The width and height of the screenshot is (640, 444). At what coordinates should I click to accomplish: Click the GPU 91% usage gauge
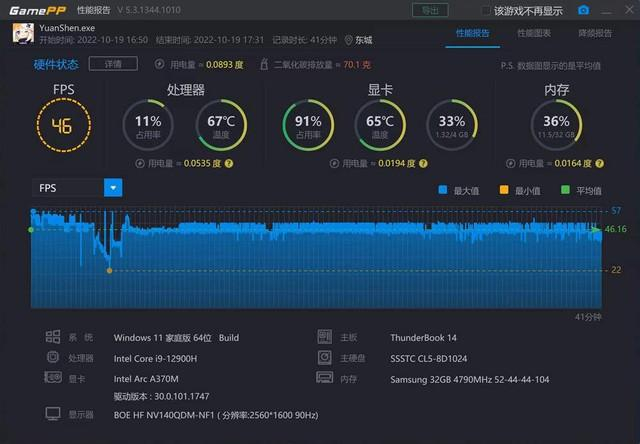pyautogui.click(x=308, y=125)
